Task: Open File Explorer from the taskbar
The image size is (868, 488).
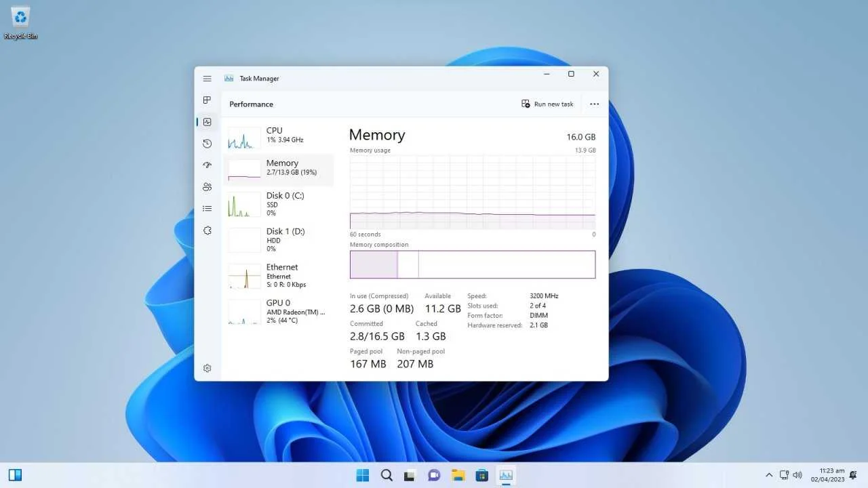Action: click(x=458, y=475)
